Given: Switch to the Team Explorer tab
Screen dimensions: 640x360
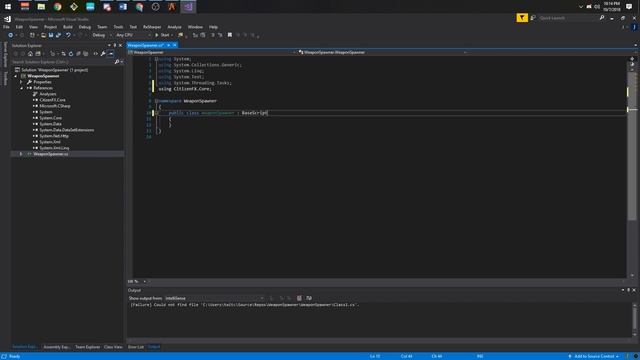Looking at the screenshot, I should click(87, 347).
